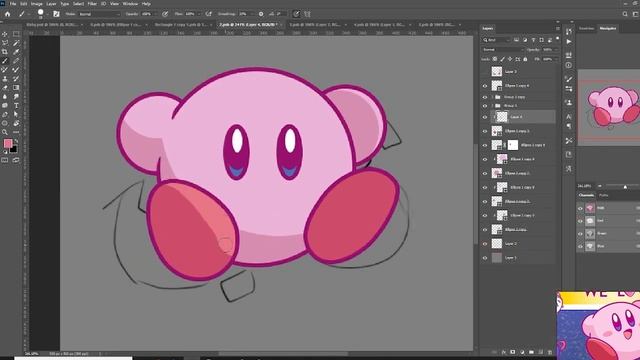The width and height of the screenshot is (640, 360).
Task: Open the File menu
Action: tap(13, 4)
